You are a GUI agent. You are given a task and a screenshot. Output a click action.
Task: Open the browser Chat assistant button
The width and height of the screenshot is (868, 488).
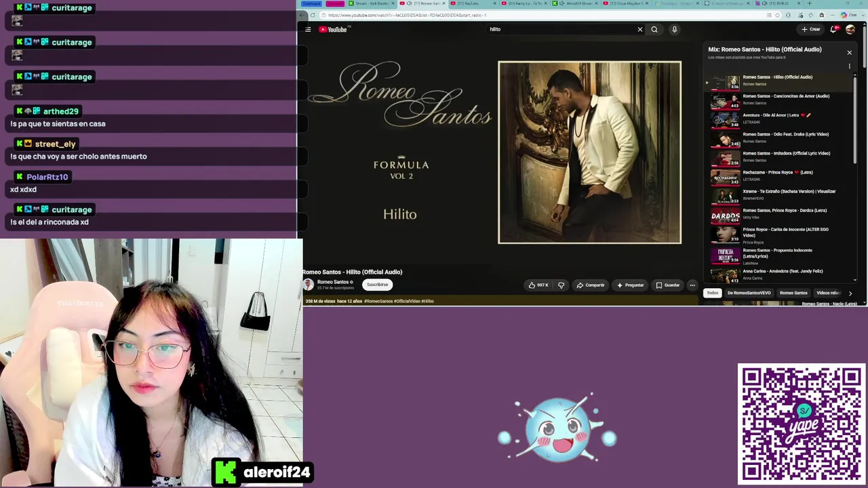coord(849,15)
